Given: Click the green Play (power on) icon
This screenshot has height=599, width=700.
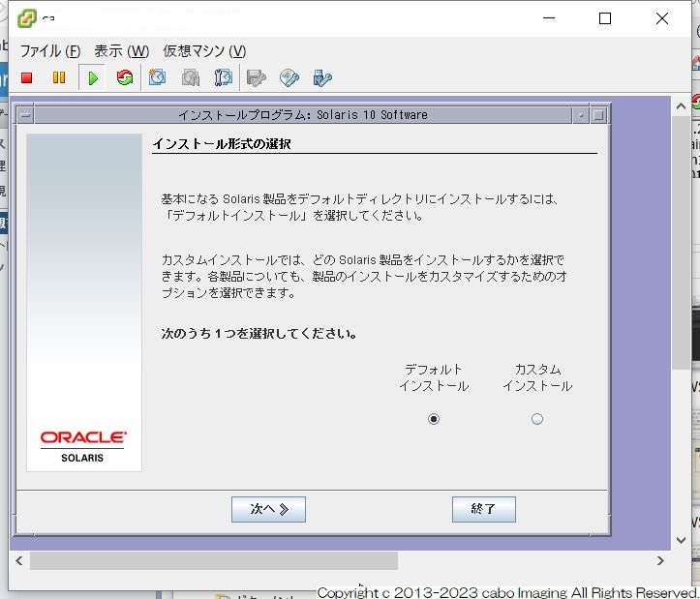Looking at the screenshot, I should pos(92,78).
